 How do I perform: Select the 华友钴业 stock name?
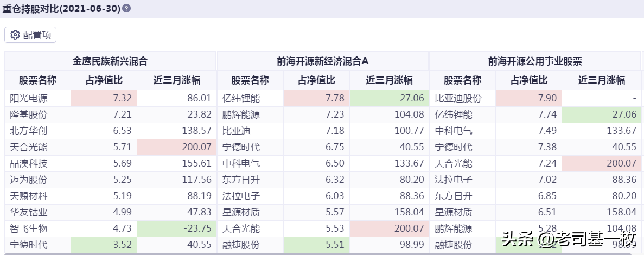tap(29, 212)
